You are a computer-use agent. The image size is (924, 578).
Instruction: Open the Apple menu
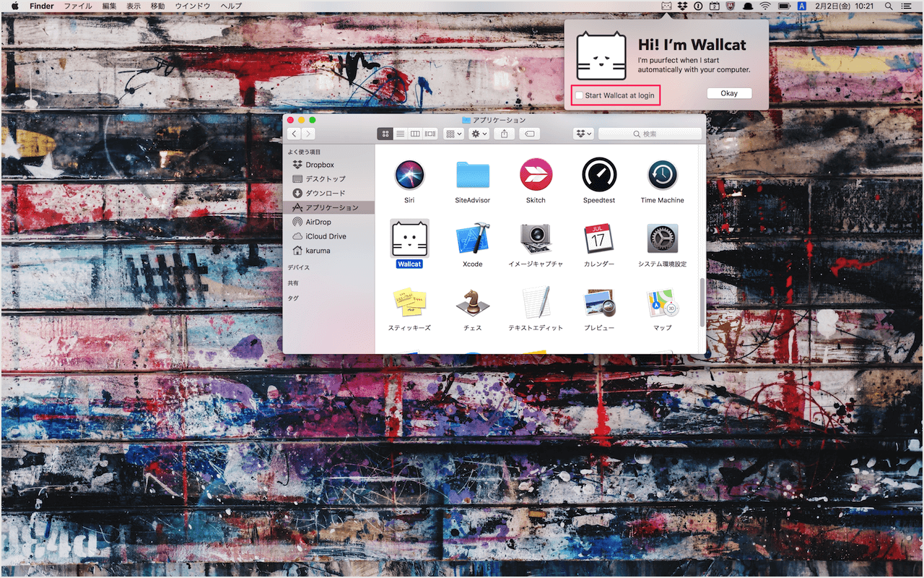tap(14, 6)
